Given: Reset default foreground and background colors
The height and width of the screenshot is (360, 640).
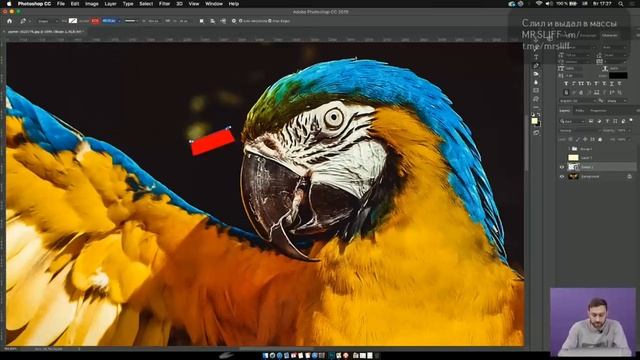Looking at the screenshot, I should [x=533, y=115].
